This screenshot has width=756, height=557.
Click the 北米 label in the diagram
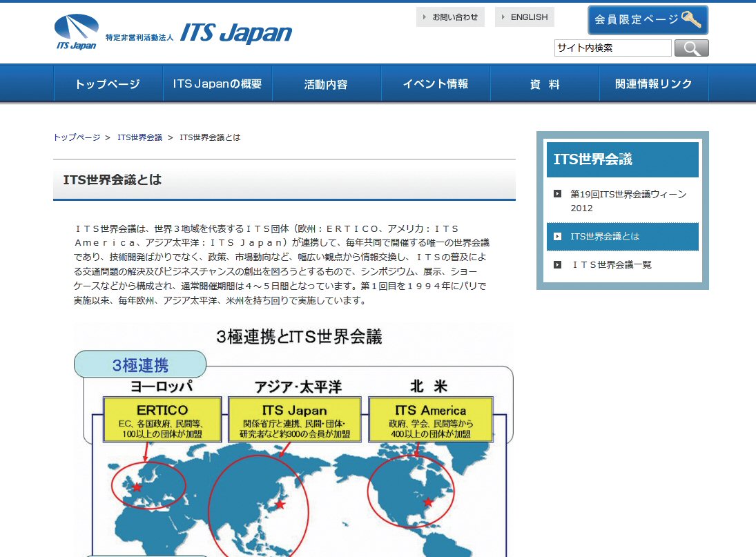click(429, 386)
